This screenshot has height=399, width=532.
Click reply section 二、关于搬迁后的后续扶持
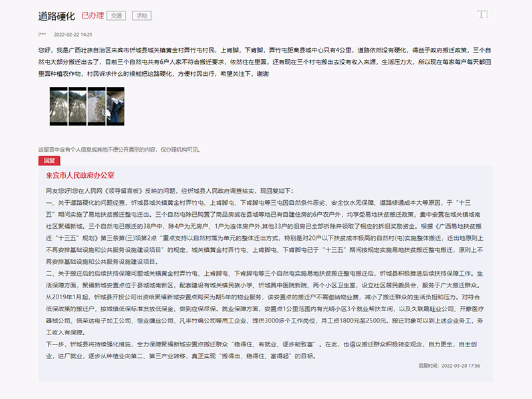[x=265, y=303]
